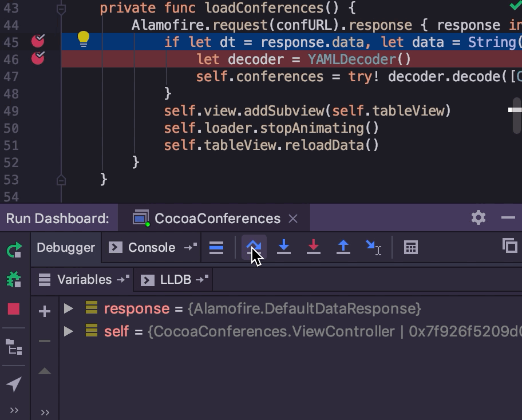This screenshot has width=522, height=420.
Task: Rerun CocoaConferences with the green arrow
Action: pos(14,250)
